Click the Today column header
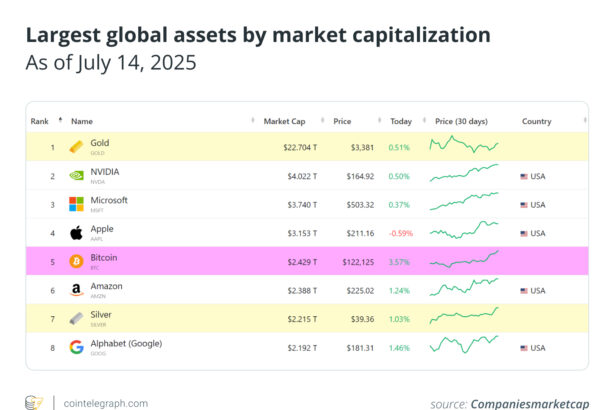Screen dimensions: 615x410 (x=398, y=121)
